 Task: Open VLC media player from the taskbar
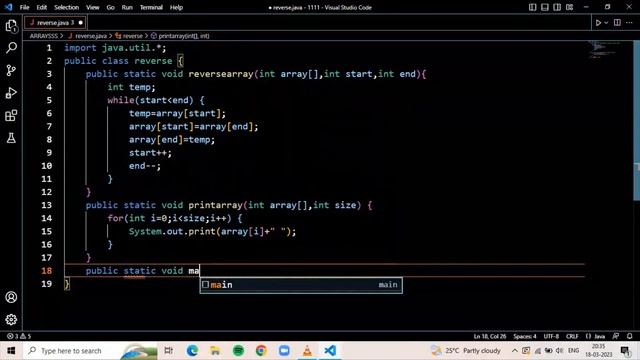[x=307, y=350]
